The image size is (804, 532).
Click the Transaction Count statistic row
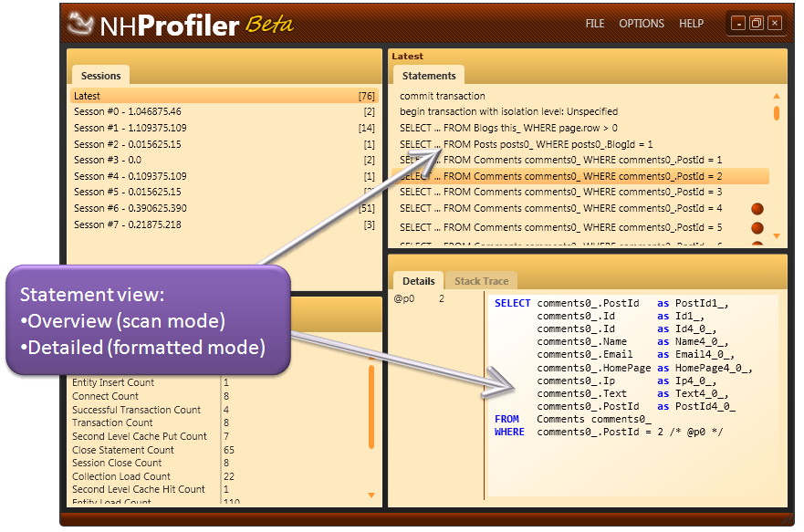(x=151, y=422)
